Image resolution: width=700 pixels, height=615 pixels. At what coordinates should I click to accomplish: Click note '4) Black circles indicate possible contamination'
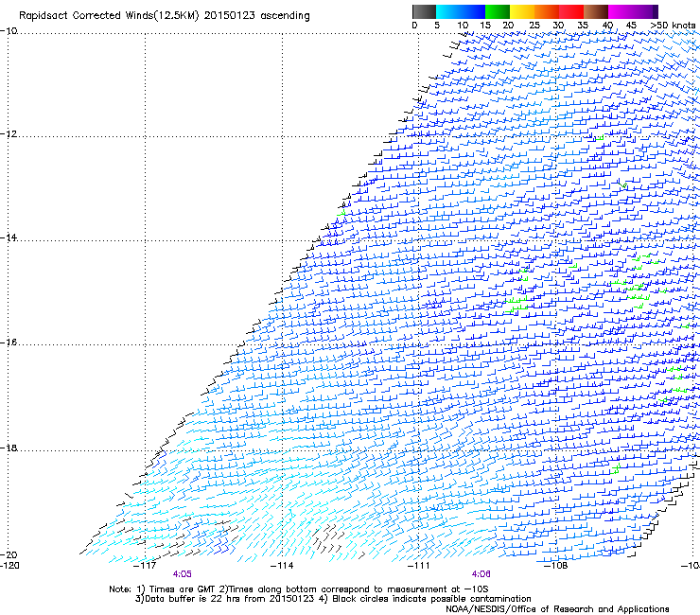pyautogui.click(x=425, y=599)
